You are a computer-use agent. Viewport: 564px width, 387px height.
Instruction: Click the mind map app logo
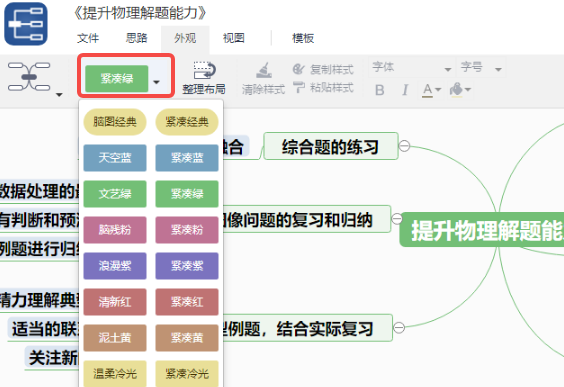26,24
